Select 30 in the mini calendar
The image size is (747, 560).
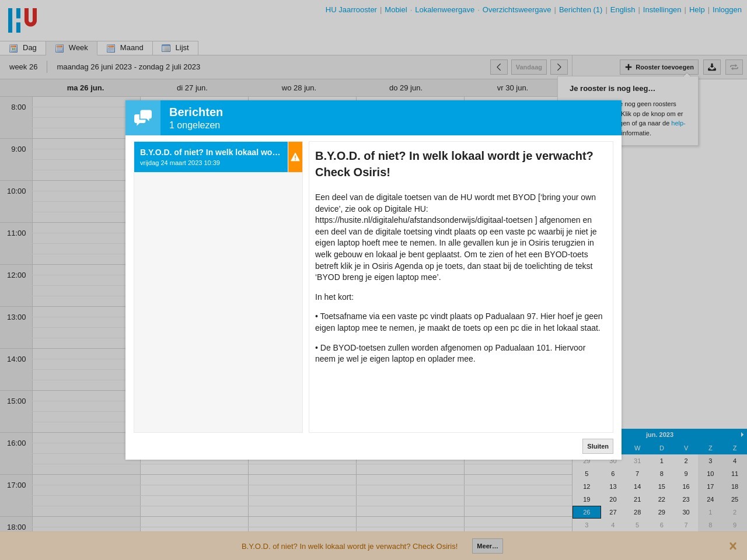click(686, 512)
